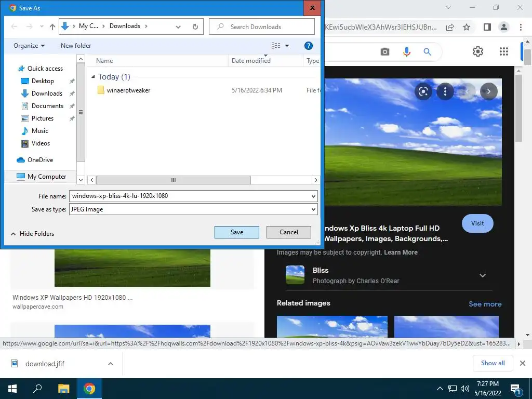
Task: Share this page from Chrome address bar
Action: (450, 27)
